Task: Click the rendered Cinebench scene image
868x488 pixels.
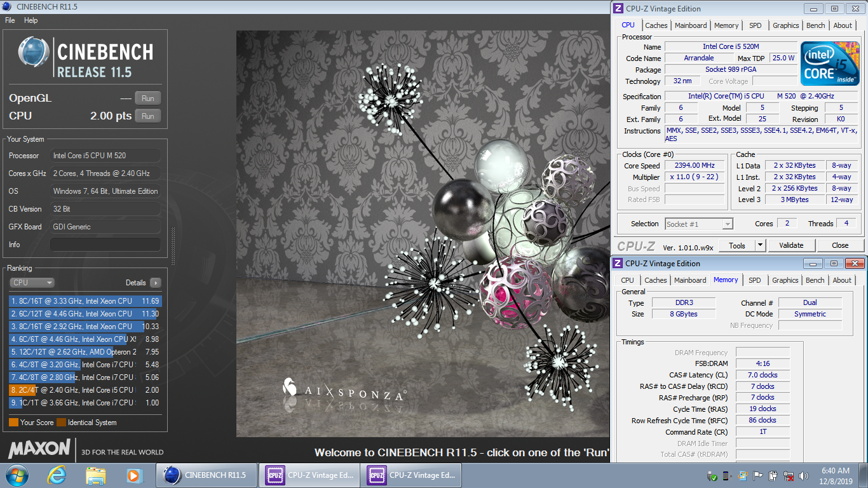Action: click(423, 234)
